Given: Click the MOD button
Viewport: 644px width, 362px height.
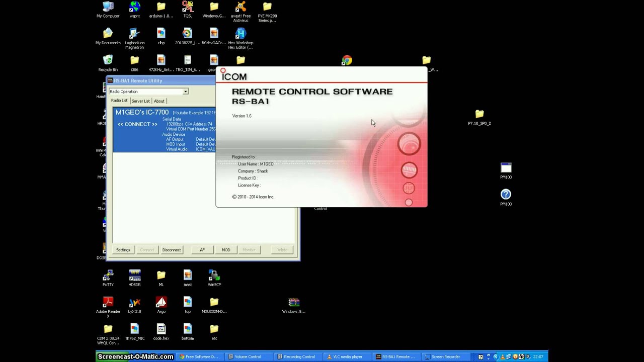Looking at the screenshot, I should (226, 250).
